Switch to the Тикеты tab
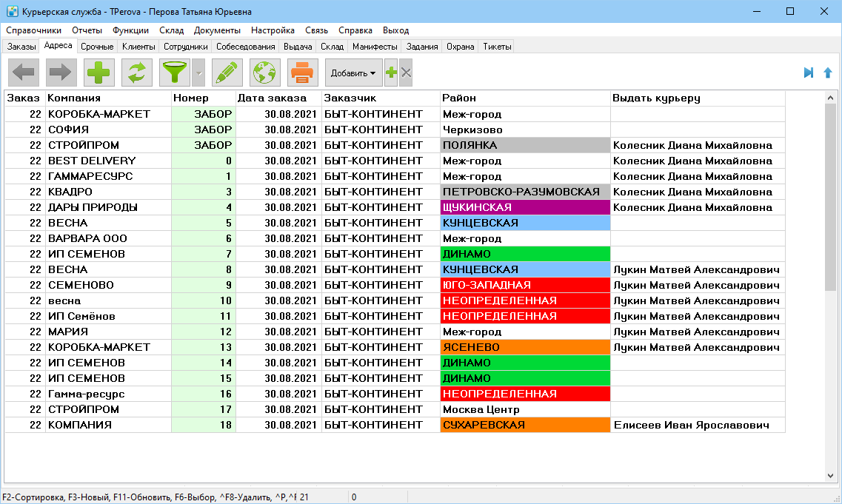This screenshot has width=842, height=504. pos(497,47)
